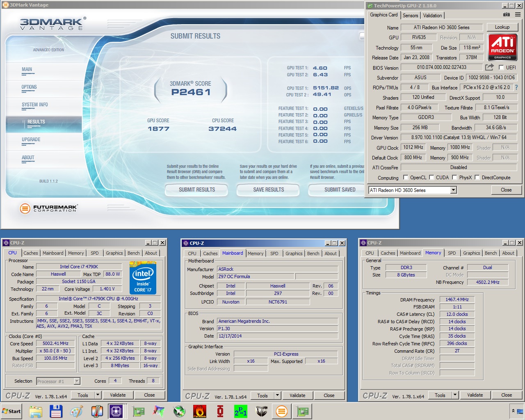
Task: Switch to GPU-Z taskbar icon at right
Action: click(x=303, y=411)
